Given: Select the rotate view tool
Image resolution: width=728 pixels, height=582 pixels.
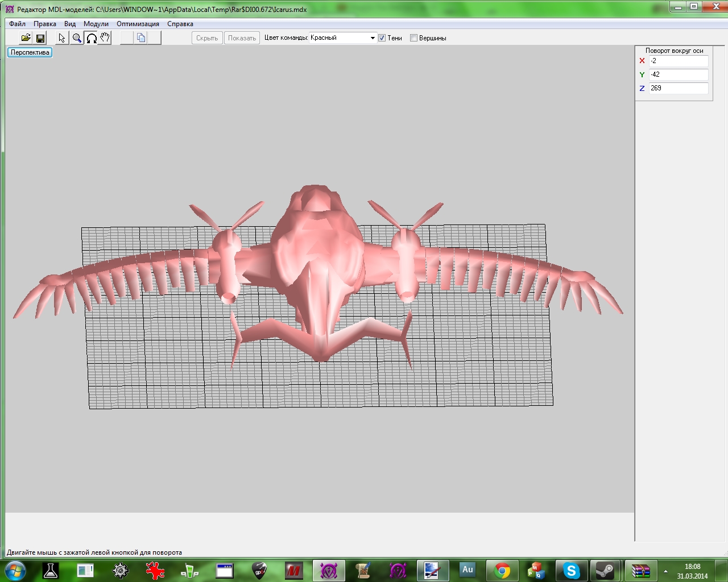Looking at the screenshot, I should [91, 38].
